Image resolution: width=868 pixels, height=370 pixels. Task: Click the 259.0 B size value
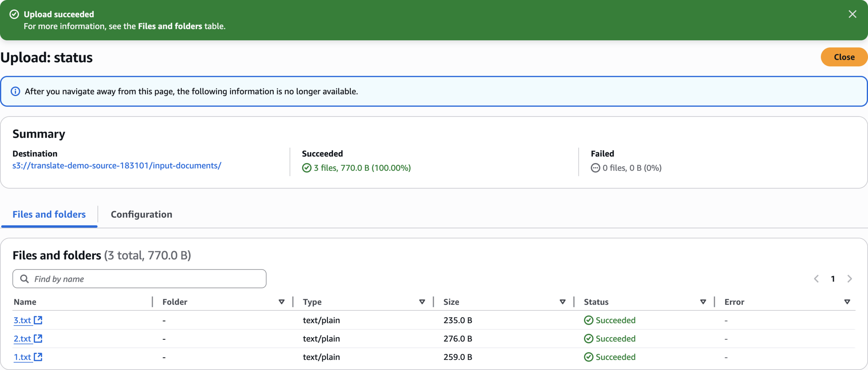[458, 357]
